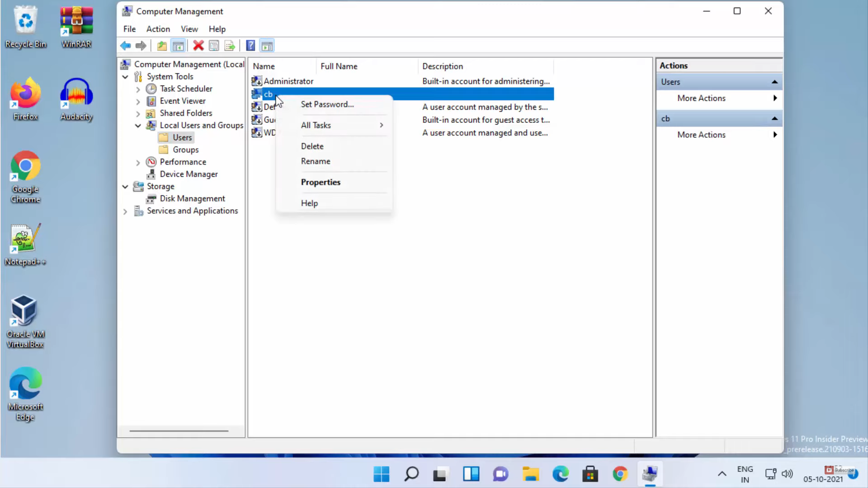Expand the Services and Applications node
868x488 pixels.
(125, 211)
